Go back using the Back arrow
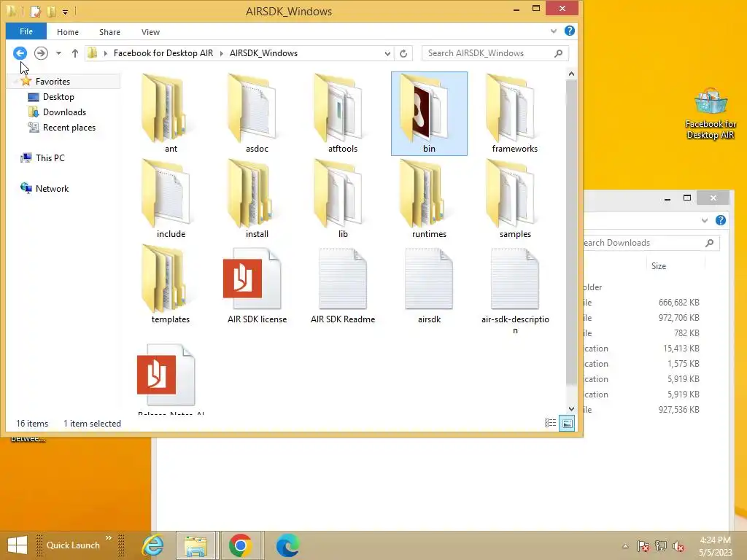This screenshot has width=747, height=560. (x=20, y=52)
